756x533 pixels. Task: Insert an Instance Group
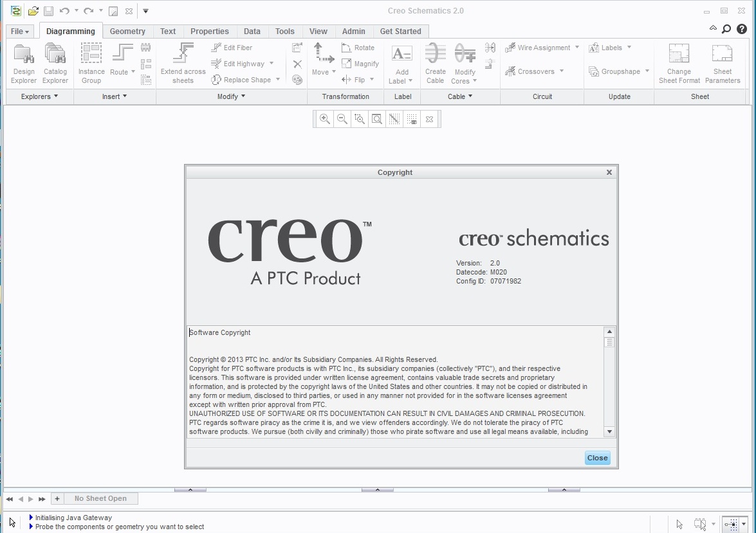[91, 63]
